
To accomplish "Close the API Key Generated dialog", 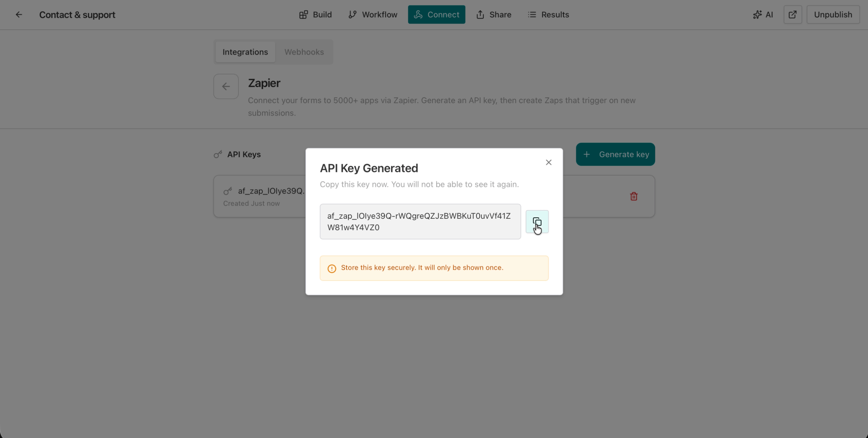I will (x=548, y=162).
